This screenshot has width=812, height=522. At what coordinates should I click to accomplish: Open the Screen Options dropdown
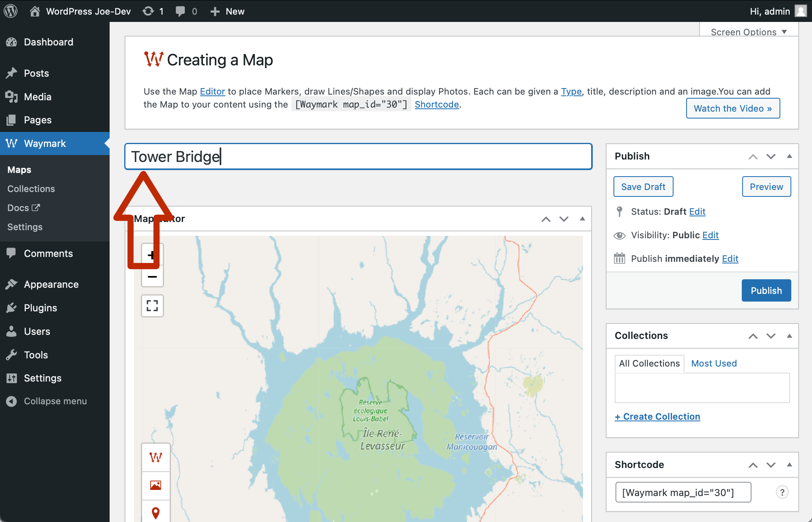pos(748,32)
